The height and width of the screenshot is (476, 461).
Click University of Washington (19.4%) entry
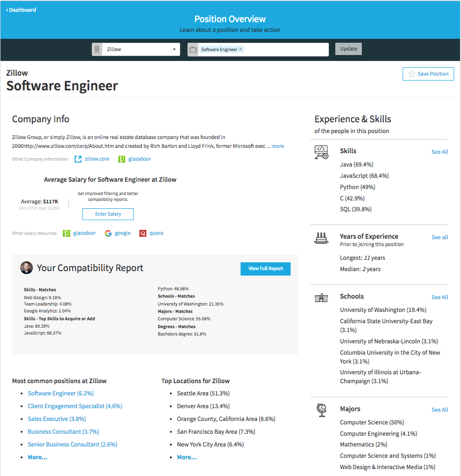(x=383, y=310)
